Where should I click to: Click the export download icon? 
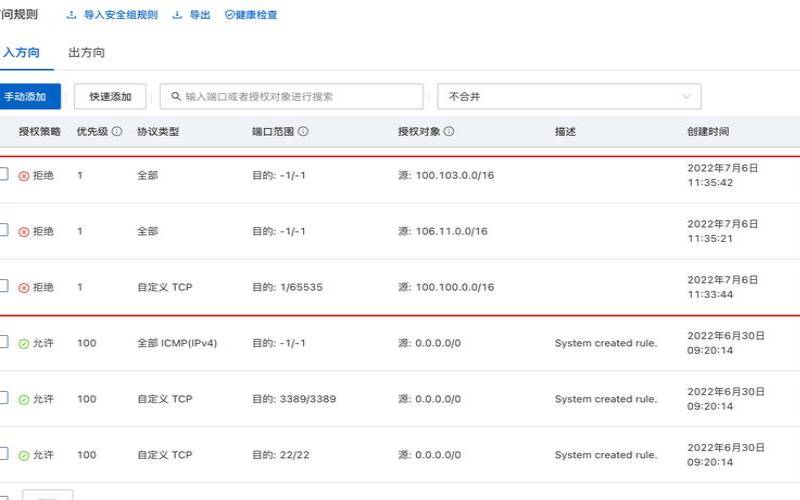pos(177,15)
